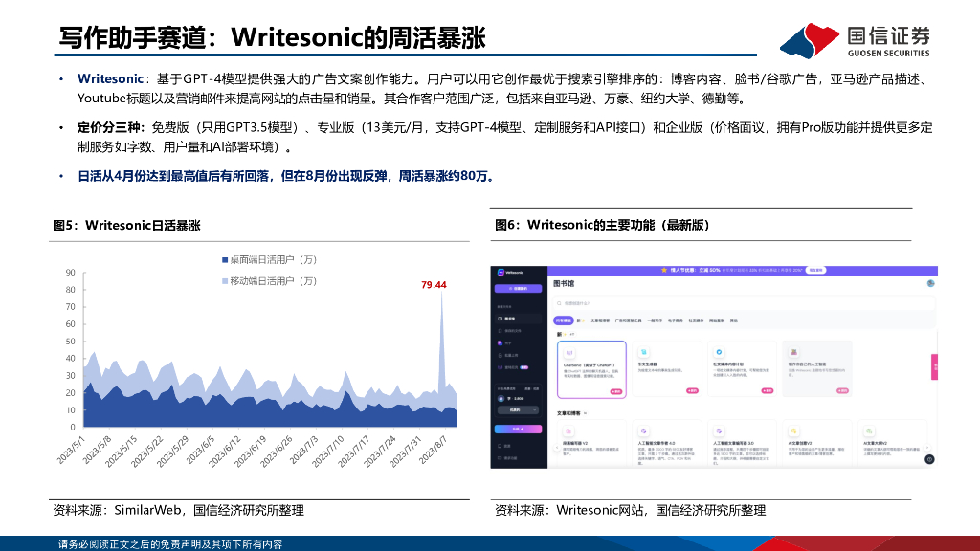Viewport: 980px width, 551px height.
Task: Select the 所有模板 filter tab
Action: [x=563, y=320]
